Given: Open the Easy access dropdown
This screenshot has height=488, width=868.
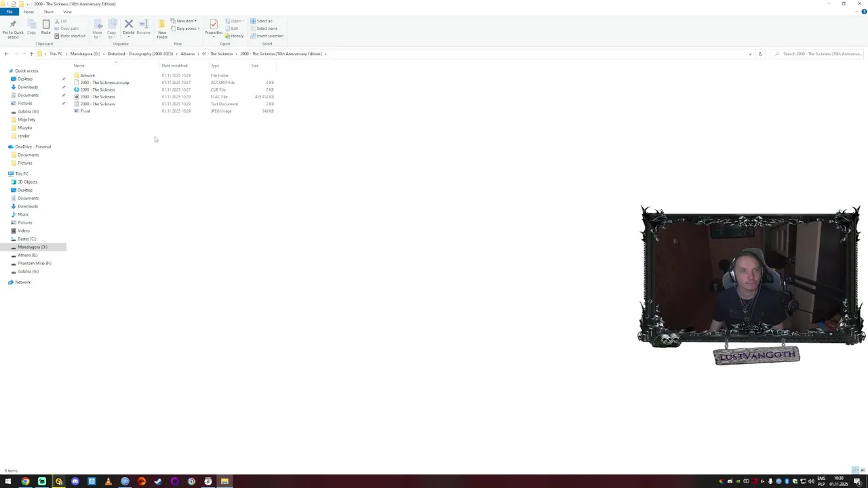Looking at the screenshot, I should (185, 28).
